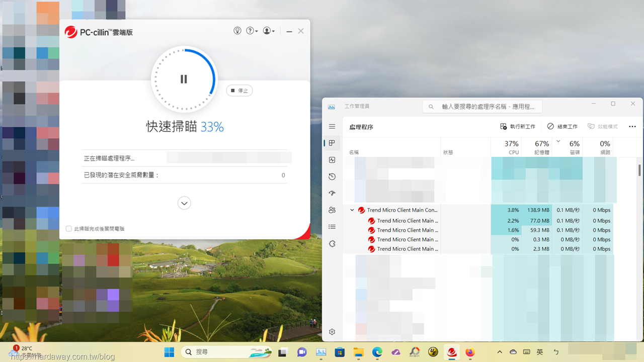Toggle Task Manager hamburger navigation menu
Viewport: 644px width, 362px height.
point(332,127)
